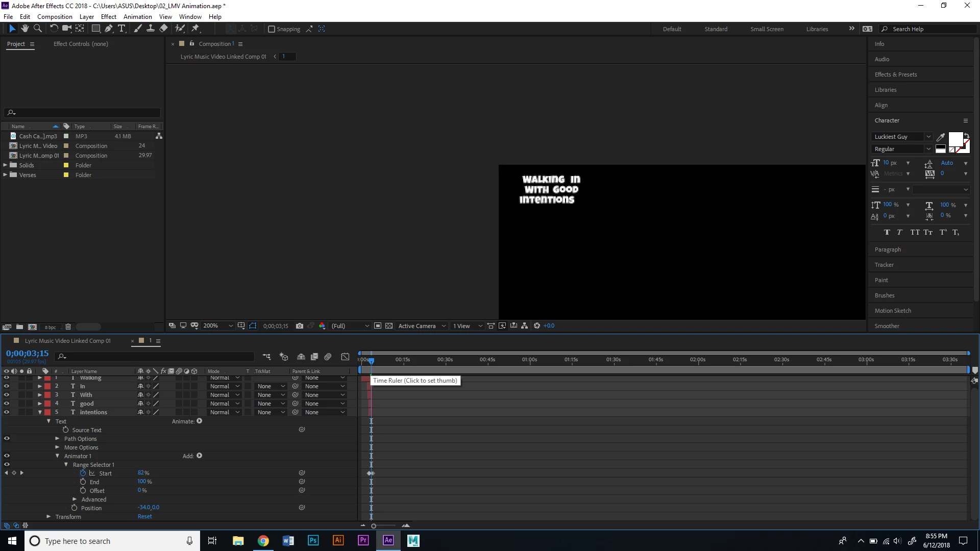Open the Animation menu
The height and width of the screenshot is (551, 980).
(137, 17)
